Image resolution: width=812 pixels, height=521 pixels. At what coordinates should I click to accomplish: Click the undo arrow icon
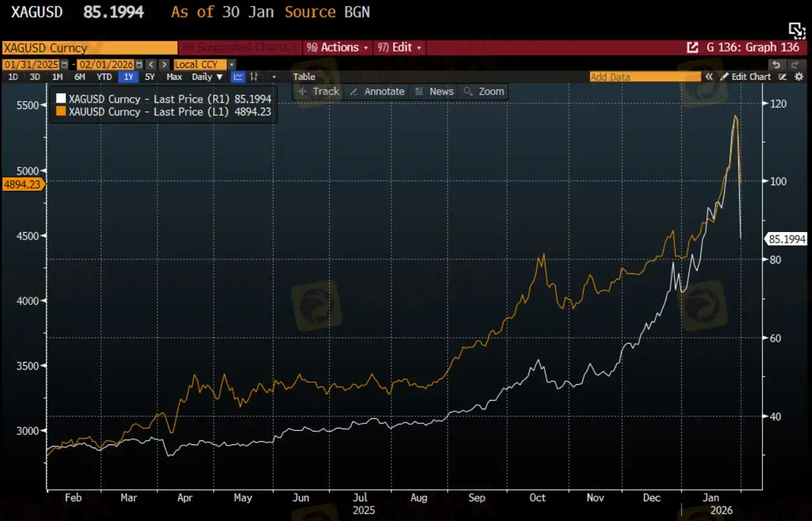click(776, 64)
